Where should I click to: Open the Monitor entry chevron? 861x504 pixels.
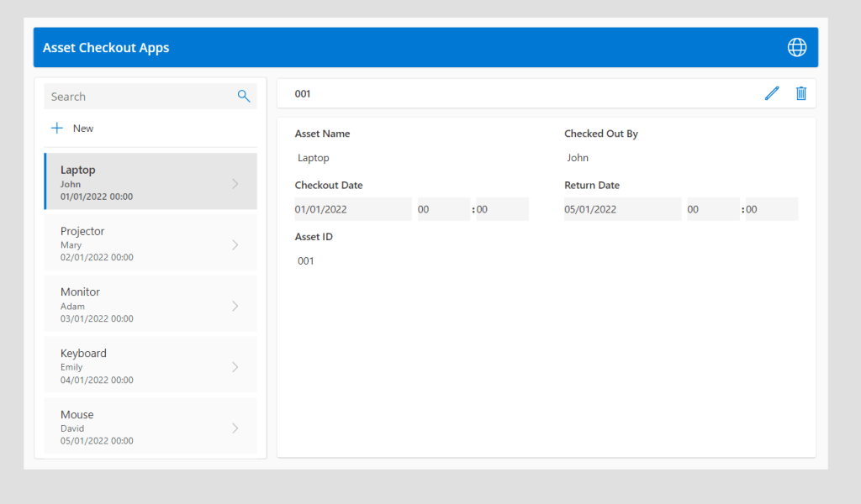(235, 306)
